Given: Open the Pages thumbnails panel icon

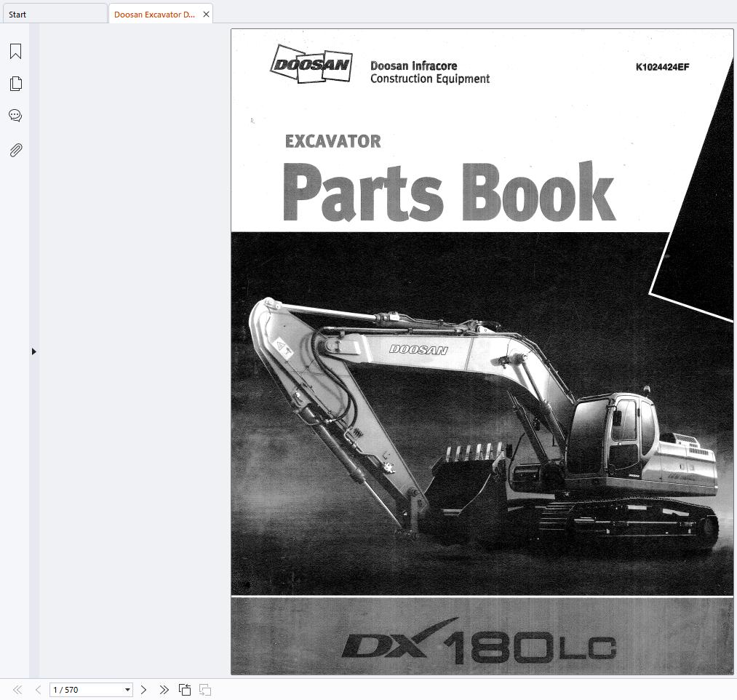Looking at the screenshot, I should (x=15, y=84).
